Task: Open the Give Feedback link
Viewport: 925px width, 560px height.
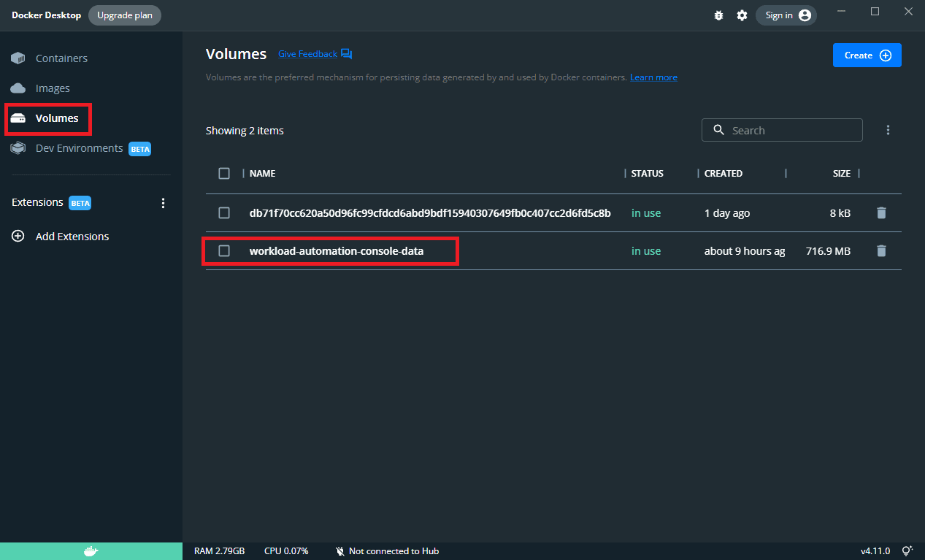Action: [x=307, y=54]
